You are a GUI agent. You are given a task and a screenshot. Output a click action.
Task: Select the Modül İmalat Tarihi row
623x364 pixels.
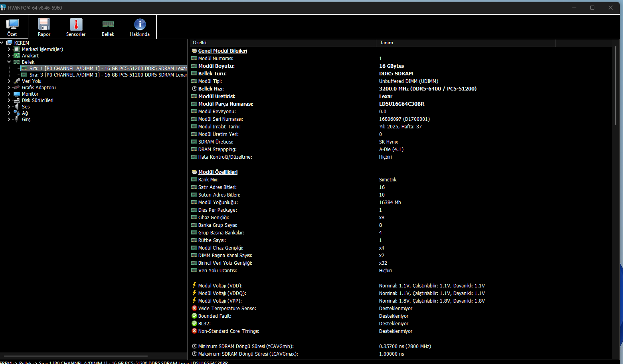coord(401,126)
